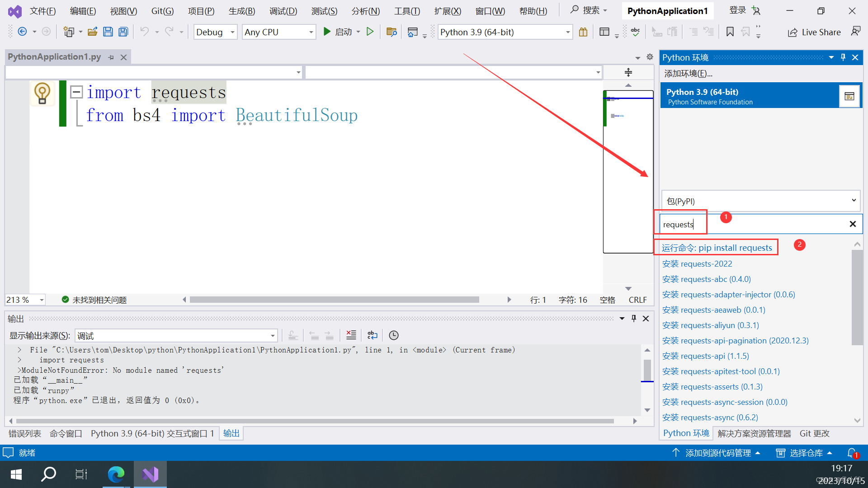Collapse the import code outlining region
868x488 pixels.
tap(76, 92)
